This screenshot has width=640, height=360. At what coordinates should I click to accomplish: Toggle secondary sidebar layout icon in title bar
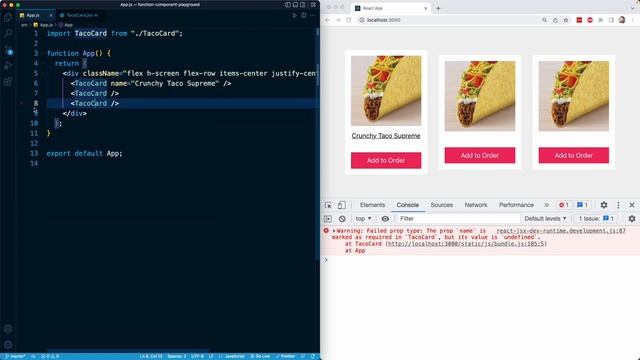coord(302,4)
